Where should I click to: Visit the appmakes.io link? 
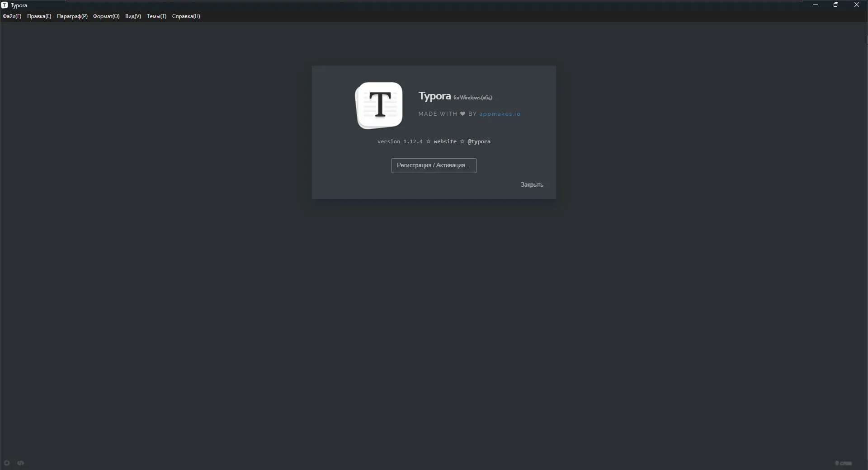pyautogui.click(x=500, y=114)
